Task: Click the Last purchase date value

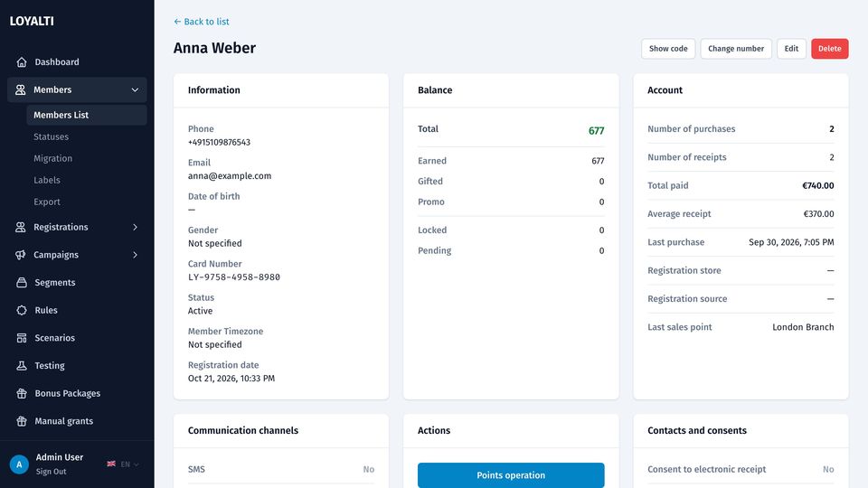Action: click(x=792, y=242)
